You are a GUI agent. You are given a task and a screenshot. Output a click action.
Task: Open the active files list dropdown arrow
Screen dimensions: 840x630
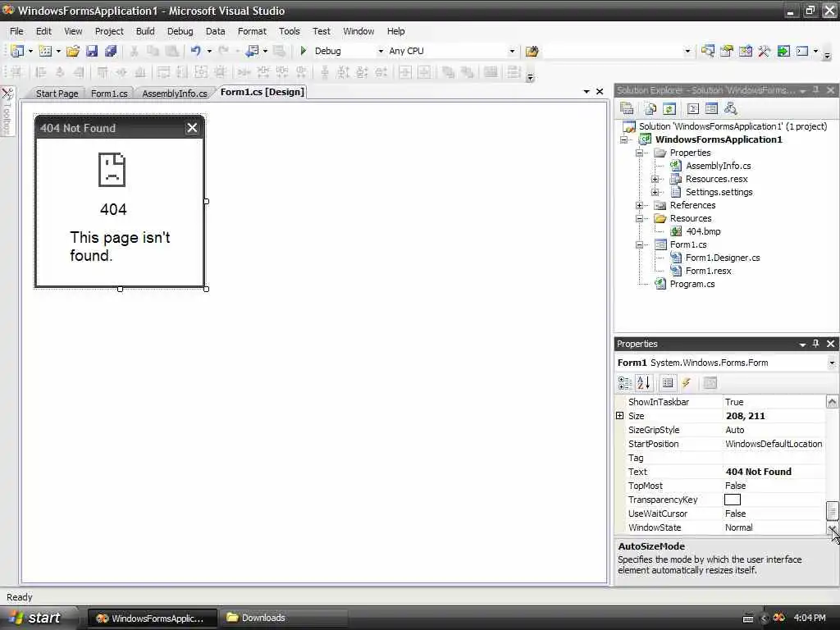(587, 92)
